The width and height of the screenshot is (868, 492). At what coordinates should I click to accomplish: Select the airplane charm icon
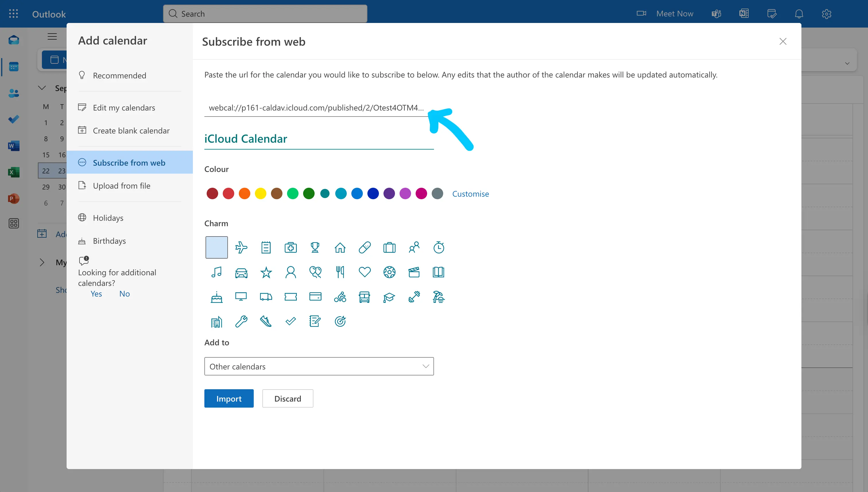pos(241,247)
